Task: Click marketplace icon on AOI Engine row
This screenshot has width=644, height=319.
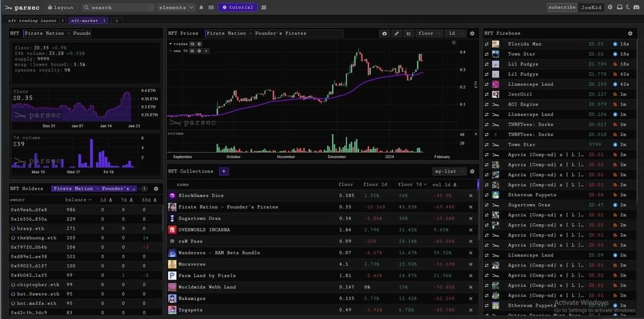Action: [615, 104]
